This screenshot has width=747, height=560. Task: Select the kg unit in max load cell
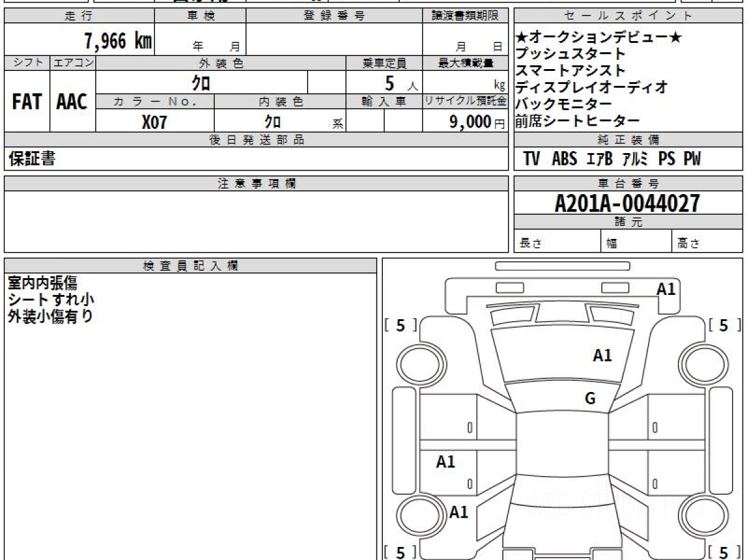(499, 86)
